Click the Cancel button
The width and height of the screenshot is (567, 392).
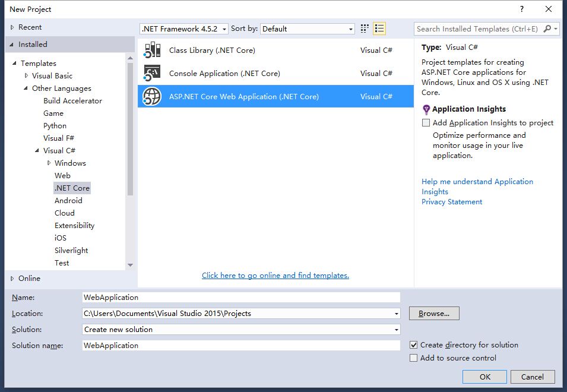533,377
